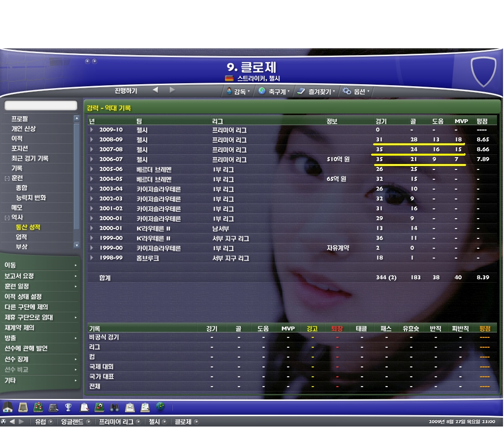Select the tactics pitch icon with player dots
Image resolution: width=504 pixels, height=427 pixels.
[x=38, y=407]
